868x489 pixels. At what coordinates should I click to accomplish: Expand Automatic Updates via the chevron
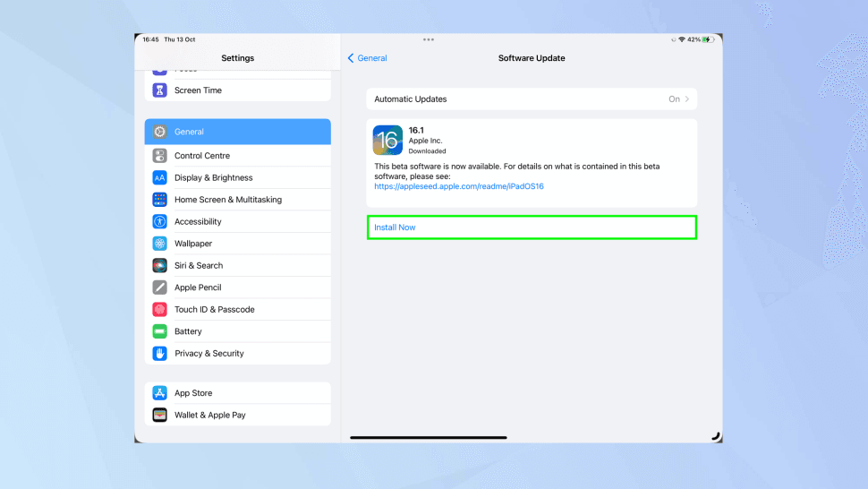click(687, 99)
